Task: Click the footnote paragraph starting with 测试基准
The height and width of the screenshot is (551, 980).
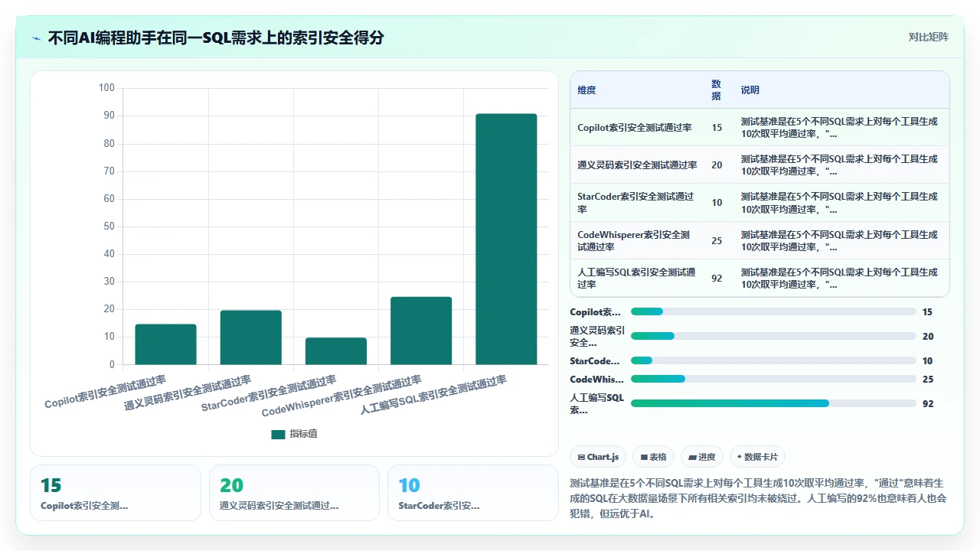Action: point(759,498)
